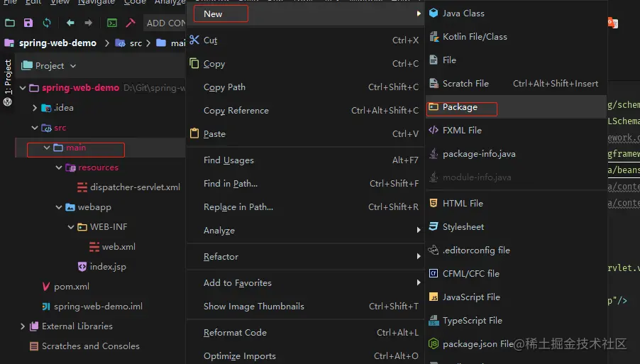Click the JavaScript File icon
The width and height of the screenshot is (640, 364).
coord(434,297)
